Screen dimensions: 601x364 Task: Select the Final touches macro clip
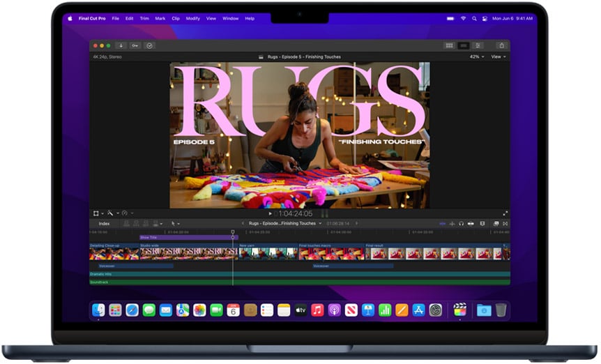pyautogui.click(x=332, y=252)
